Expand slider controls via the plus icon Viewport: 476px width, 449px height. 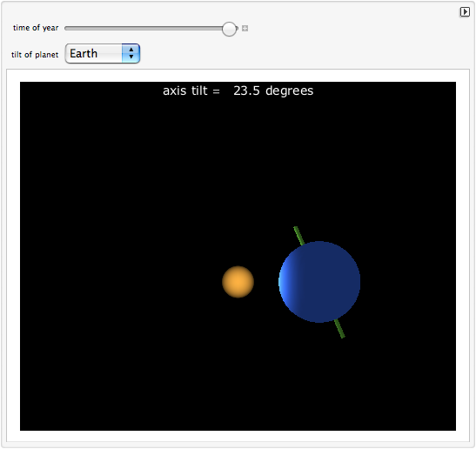245,29
